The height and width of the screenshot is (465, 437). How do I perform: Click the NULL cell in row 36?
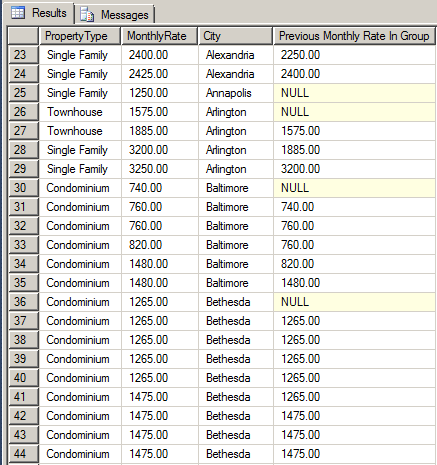click(x=355, y=302)
